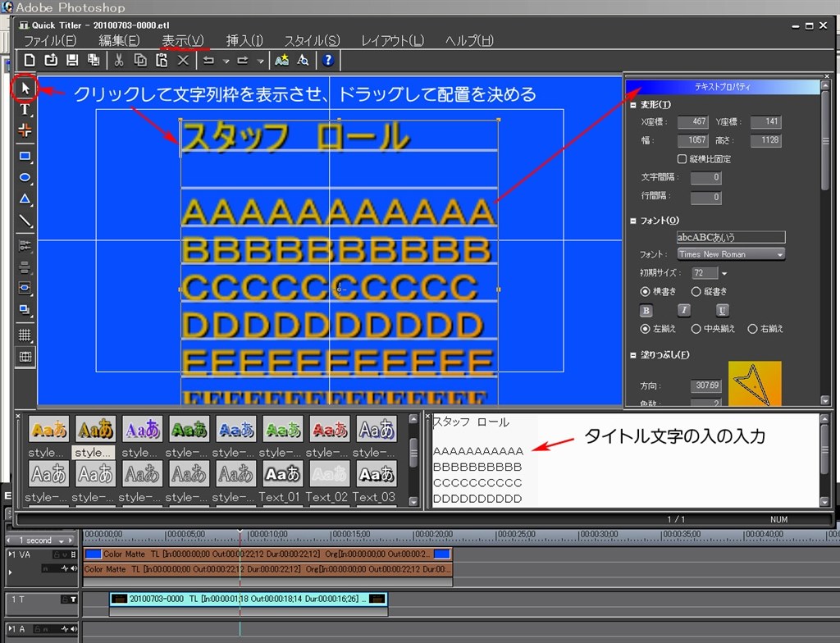Screen dimensions: 840x643
Task: Select the arrow selection tool
Action: tap(25, 89)
